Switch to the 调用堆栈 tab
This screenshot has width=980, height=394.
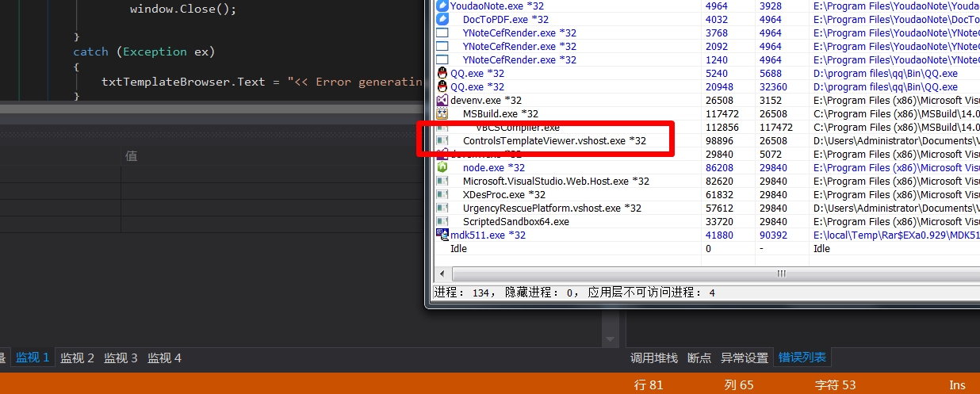click(x=654, y=358)
